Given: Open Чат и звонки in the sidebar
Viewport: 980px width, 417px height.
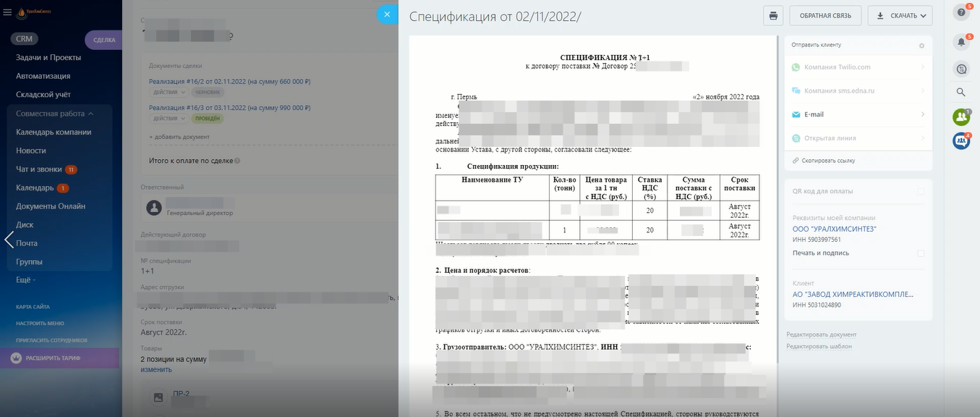Looking at the screenshot, I should [39, 169].
